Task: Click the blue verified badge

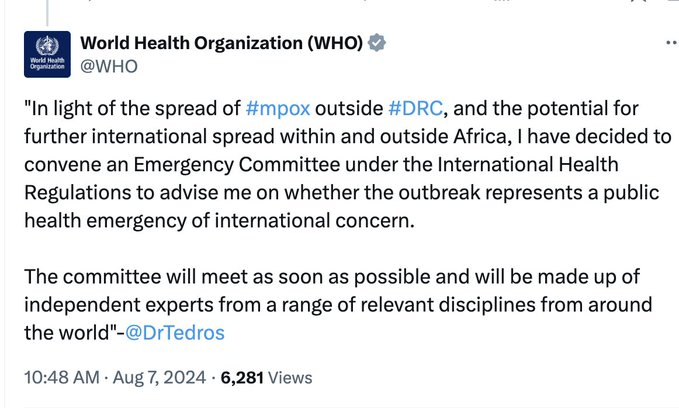Action: (x=377, y=43)
